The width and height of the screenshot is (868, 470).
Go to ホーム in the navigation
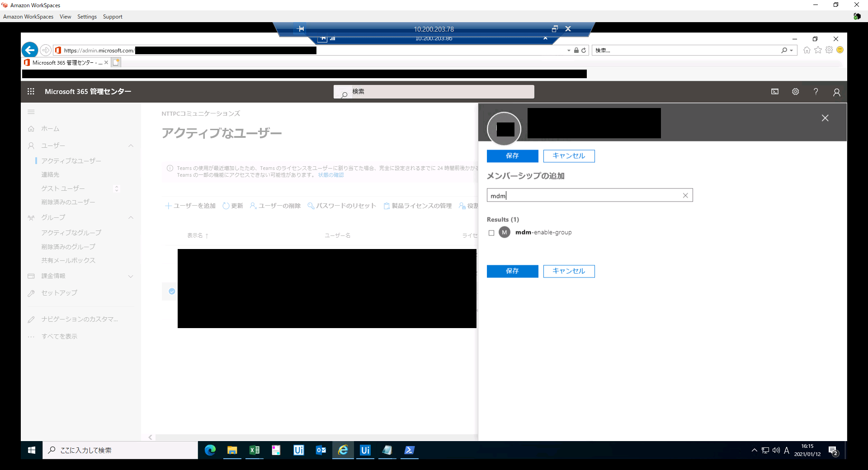click(50, 129)
